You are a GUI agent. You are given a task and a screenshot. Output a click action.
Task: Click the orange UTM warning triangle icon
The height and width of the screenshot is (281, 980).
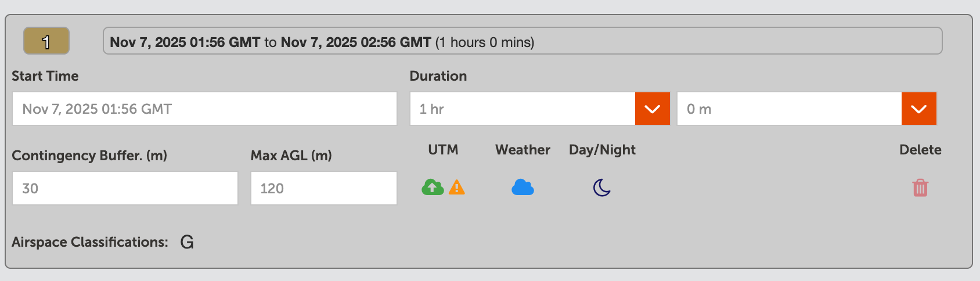click(457, 187)
